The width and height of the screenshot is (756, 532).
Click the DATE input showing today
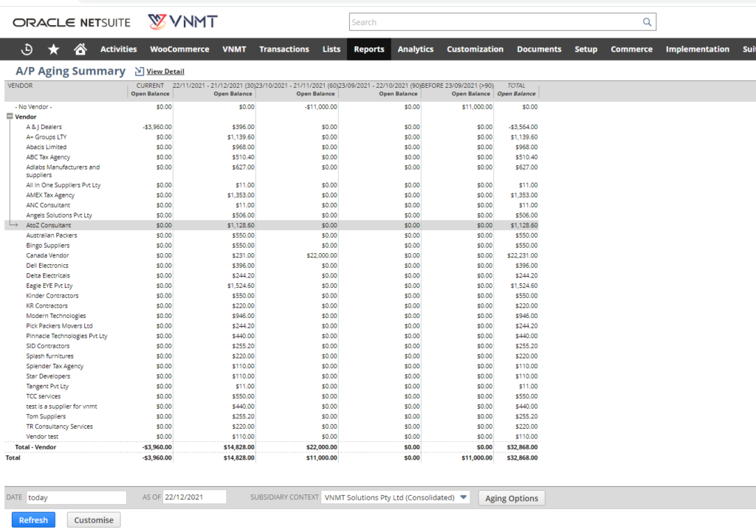[76, 497]
